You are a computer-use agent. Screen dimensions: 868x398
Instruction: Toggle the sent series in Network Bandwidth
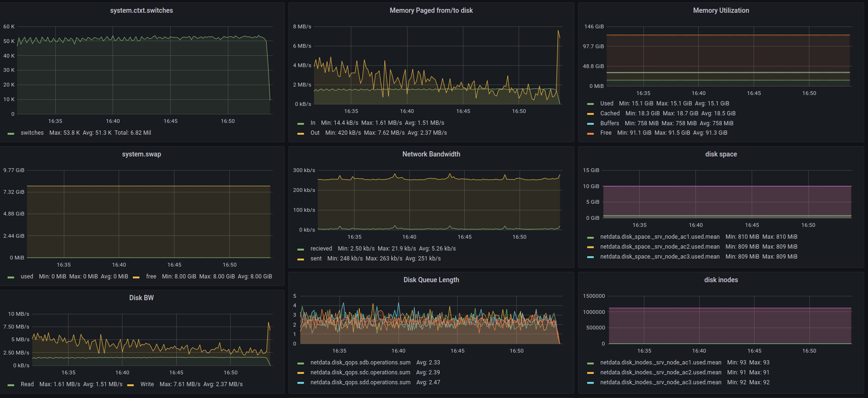coord(316,259)
